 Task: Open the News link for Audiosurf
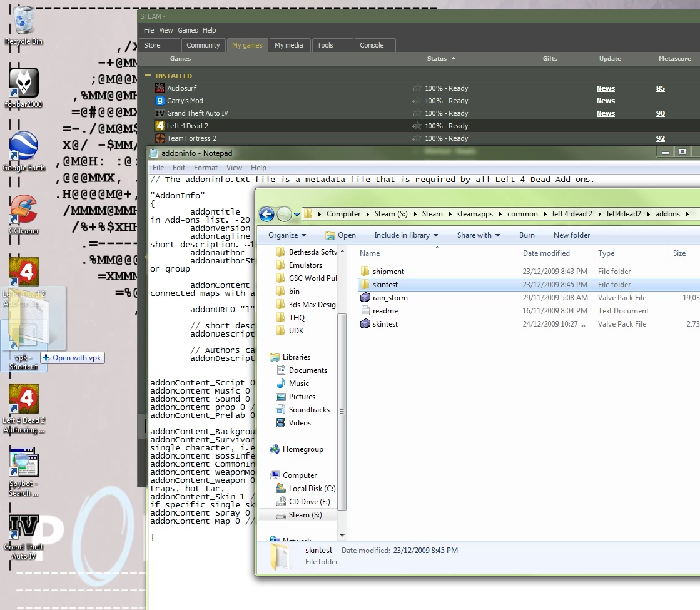pyautogui.click(x=606, y=88)
